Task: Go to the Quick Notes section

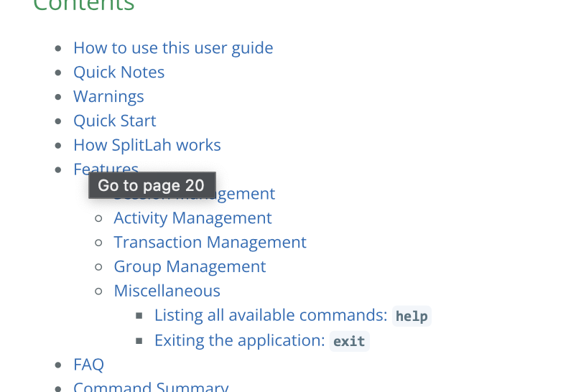Action: 119,73
